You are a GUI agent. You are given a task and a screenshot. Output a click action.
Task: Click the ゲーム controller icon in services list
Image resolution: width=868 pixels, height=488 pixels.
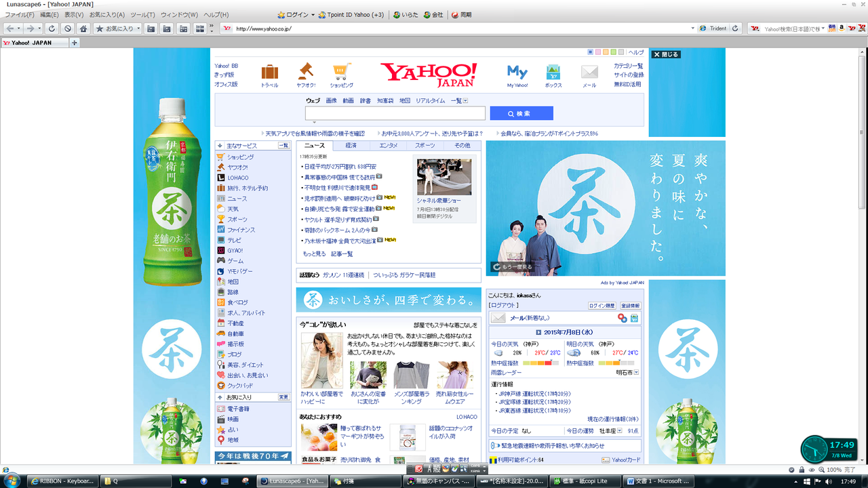point(220,261)
